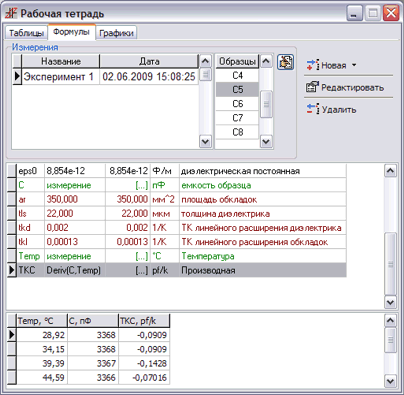Viewport: 404px width, 395px height.
Task: Click up arrow of measurements scrollbar
Action: tap(205, 61)
